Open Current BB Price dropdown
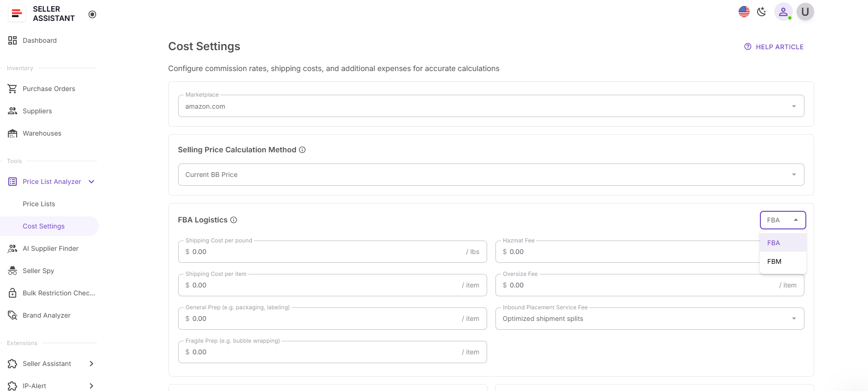This screenshot has height=391, width=868. pos(491,175)
